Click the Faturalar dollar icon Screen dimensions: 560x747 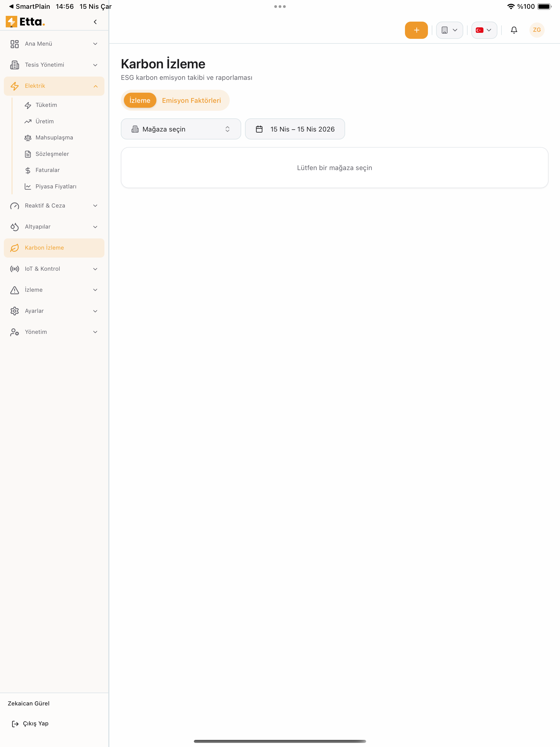(x=28, y=170)
